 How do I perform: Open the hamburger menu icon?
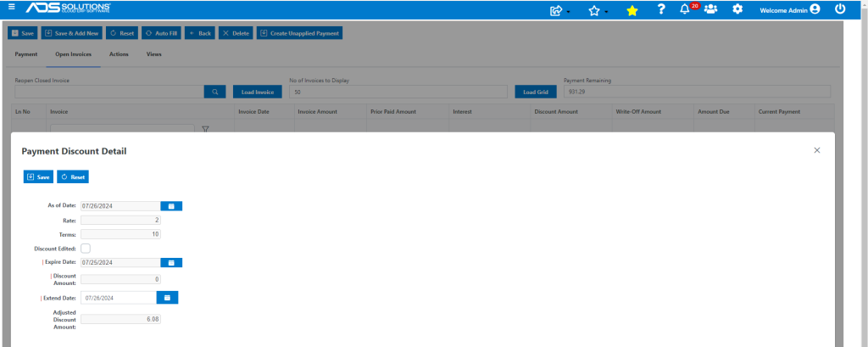12,7
